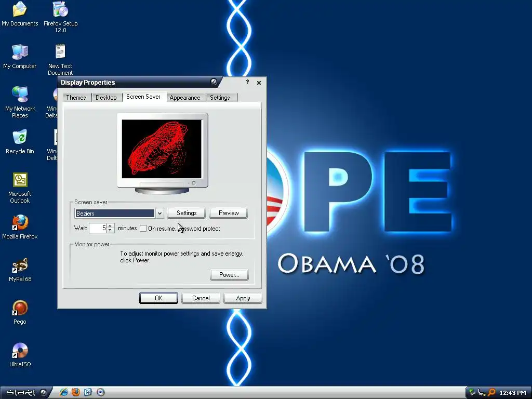Image resolution: width=532 pixels, height=399 pixels.
Task: Click the round logo icon in Display Properties title bar
Action: (x=214, y=82)
